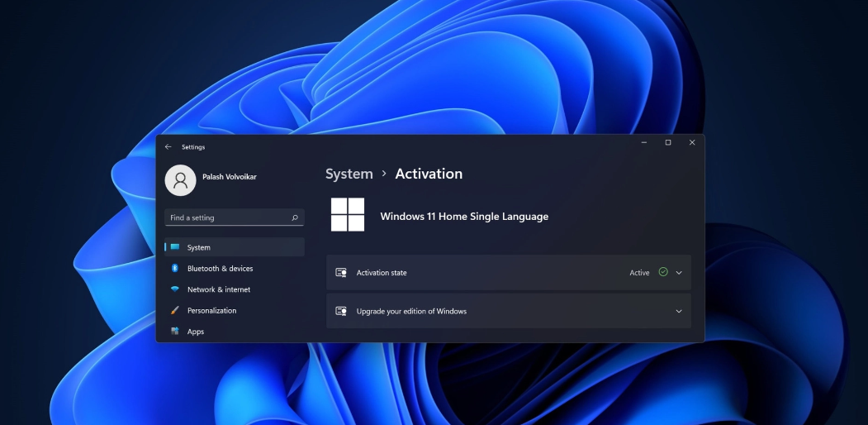The width and height of the screenshot is (868, 425).
Task: Expand the Activation state chevron
Action: click(679, 273)
